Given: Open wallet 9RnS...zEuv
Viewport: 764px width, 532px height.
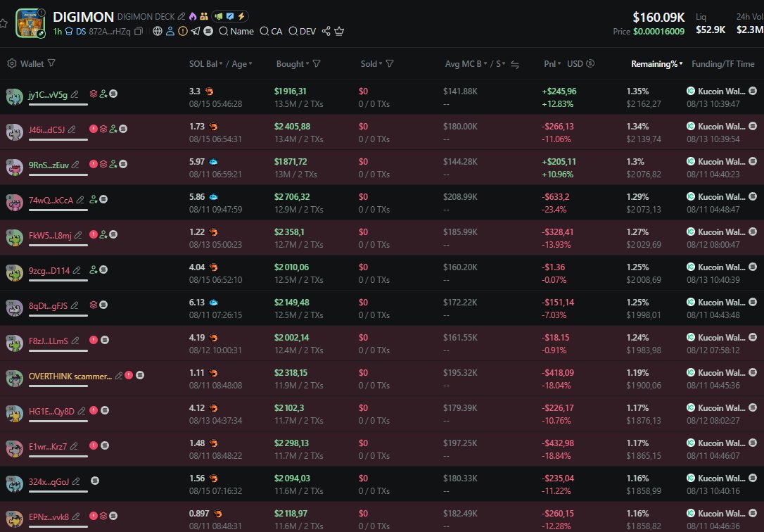Looking at the screenshot, I should point(49,165).
